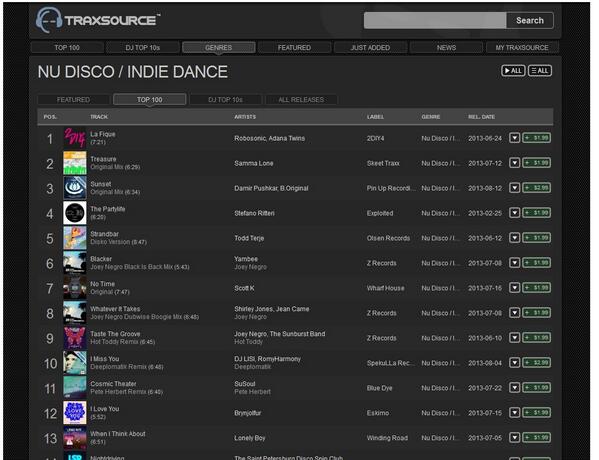
Task: Click Strandbar track cover art
Action: 75,238
